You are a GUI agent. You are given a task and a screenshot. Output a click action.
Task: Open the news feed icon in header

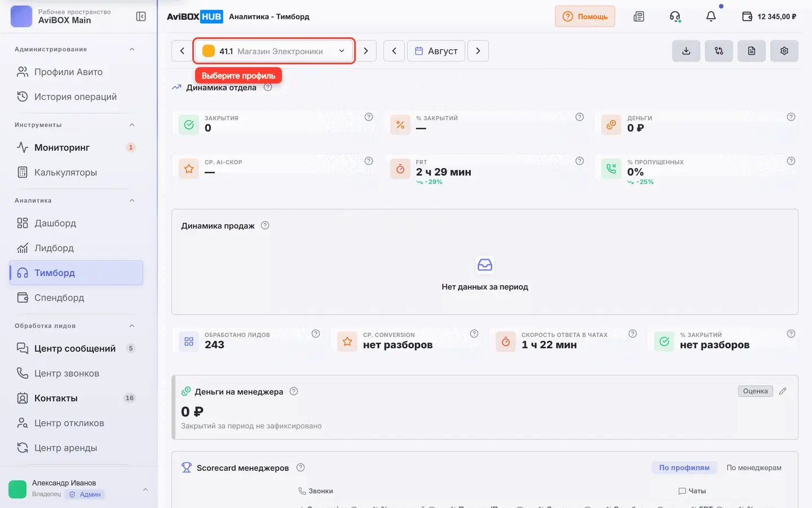click(639, 16)
